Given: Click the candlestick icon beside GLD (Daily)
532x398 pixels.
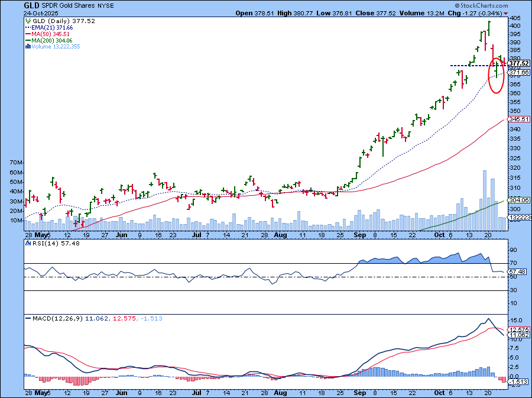Looking at the screenshot, I should click(x=28, y=21).
